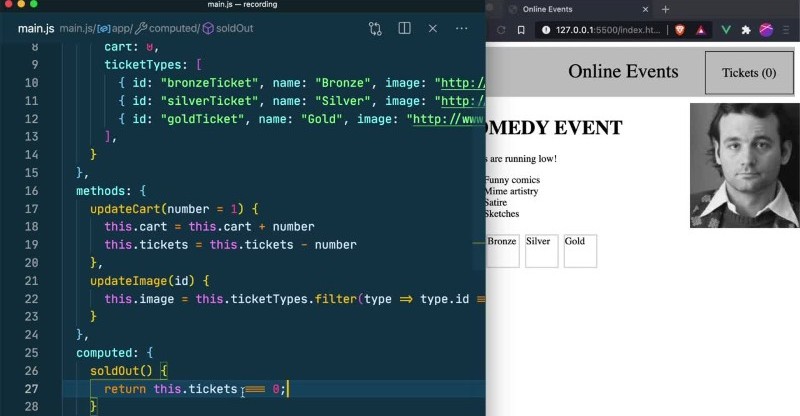Click the Online Events page heading
The image size is (800, 416).
click(x=623, y=71)
